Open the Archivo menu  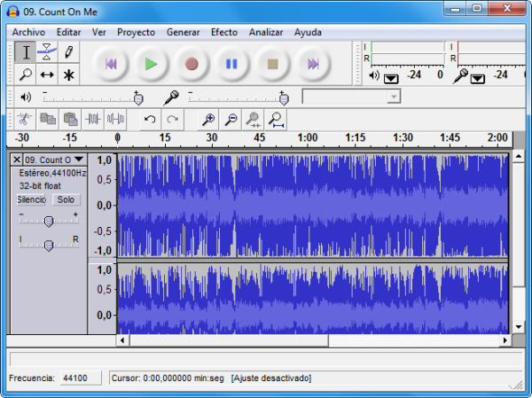point(28,32)
